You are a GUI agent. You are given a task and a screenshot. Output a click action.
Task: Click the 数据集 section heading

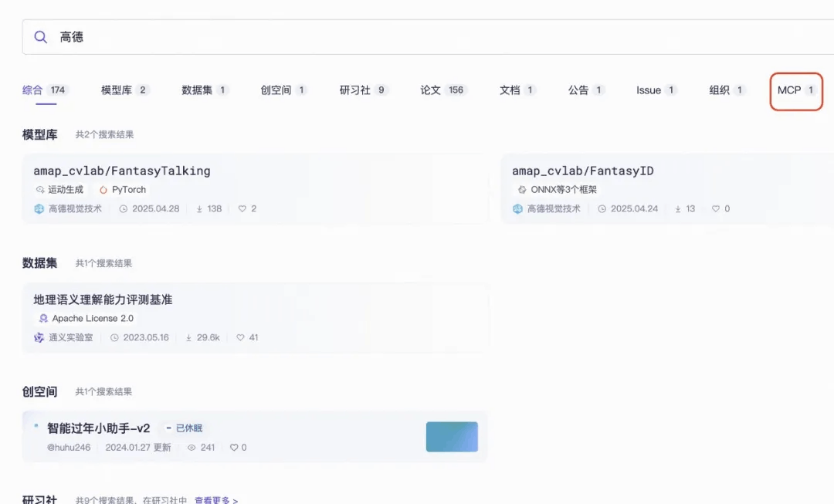[x=40, y=263]
